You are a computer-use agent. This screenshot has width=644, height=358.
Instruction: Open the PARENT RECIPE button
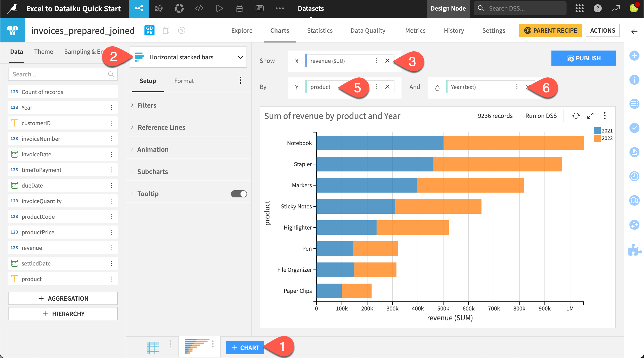[x=551, y=30]
